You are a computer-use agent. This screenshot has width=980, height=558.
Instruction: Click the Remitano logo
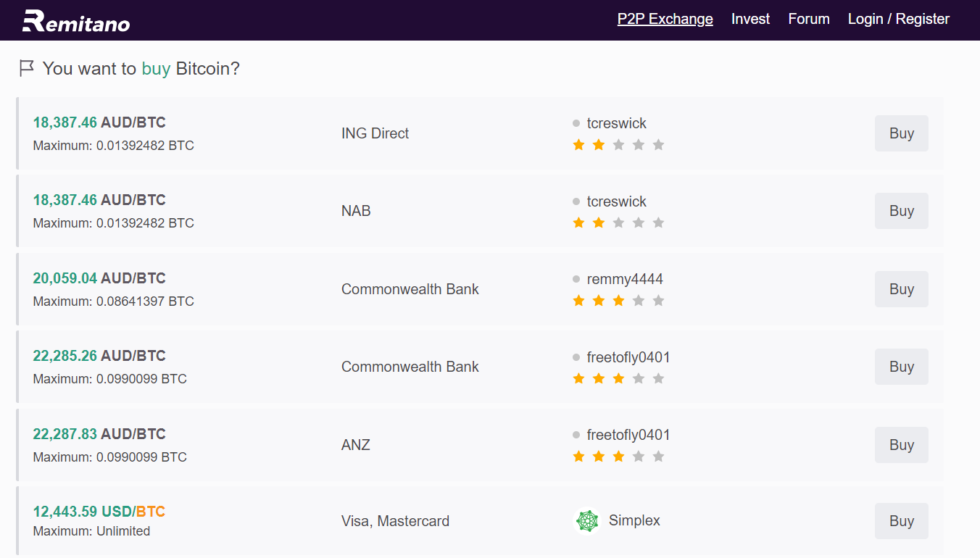pyautogui.click(x=76, y=21)
